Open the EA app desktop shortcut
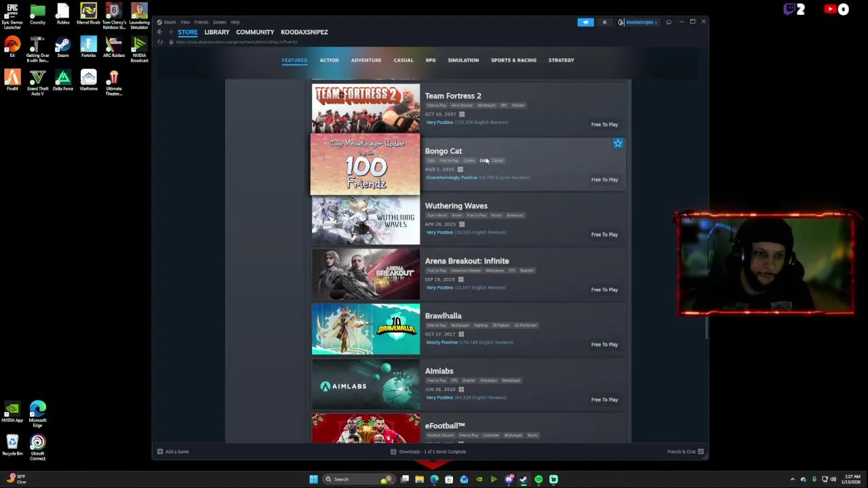Image resolution: width=868 pixels, height=488 pixels. tap(12, 47)
